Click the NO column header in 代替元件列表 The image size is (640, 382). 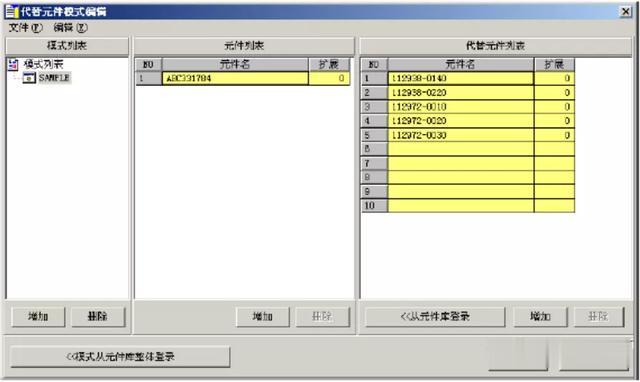coord(374,64)
